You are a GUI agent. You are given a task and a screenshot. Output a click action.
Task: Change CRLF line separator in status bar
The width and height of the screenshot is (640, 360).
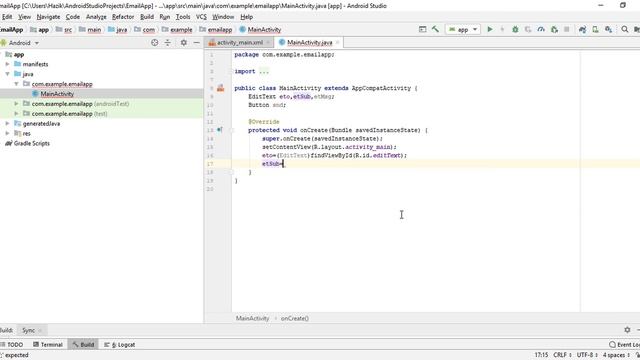coord(562,355)
